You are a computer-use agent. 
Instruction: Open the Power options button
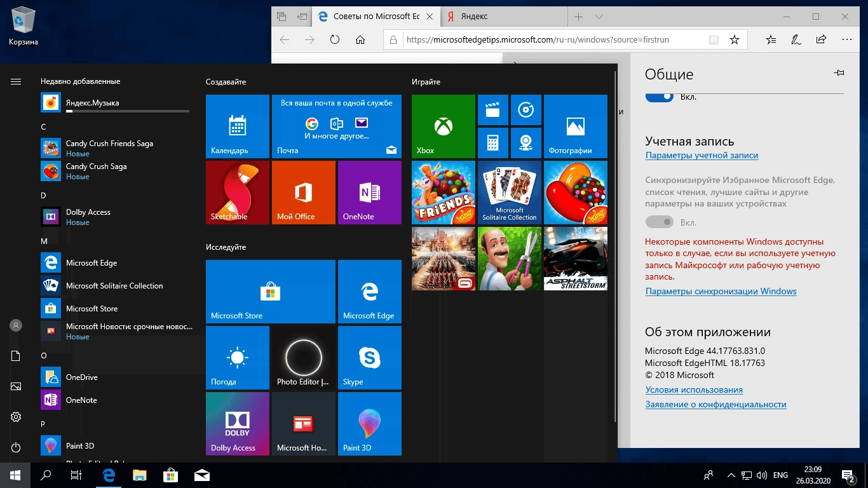coord(16,447)
